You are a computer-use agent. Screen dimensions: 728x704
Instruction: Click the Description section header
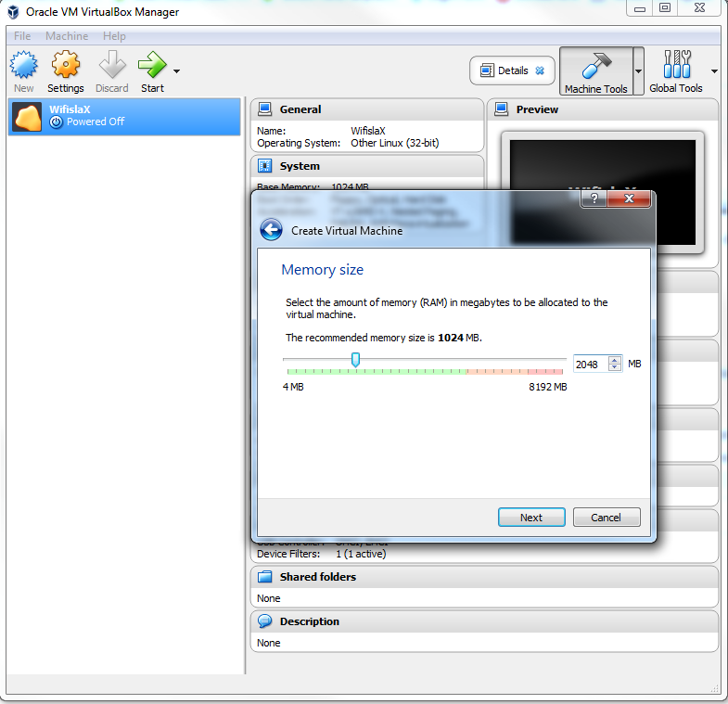pos(484,621)
